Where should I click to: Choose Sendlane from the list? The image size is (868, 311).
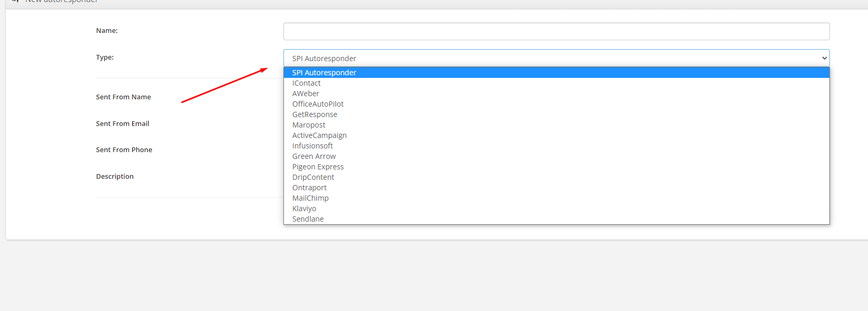556,219
